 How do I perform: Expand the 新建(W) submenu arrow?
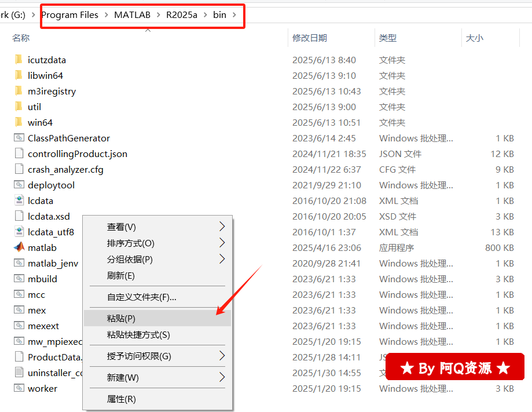[222, 377]
